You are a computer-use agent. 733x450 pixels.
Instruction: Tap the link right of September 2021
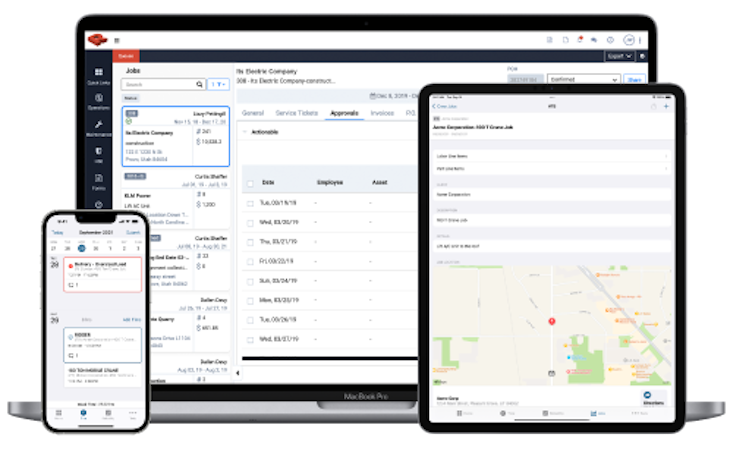tap(133, 232)
